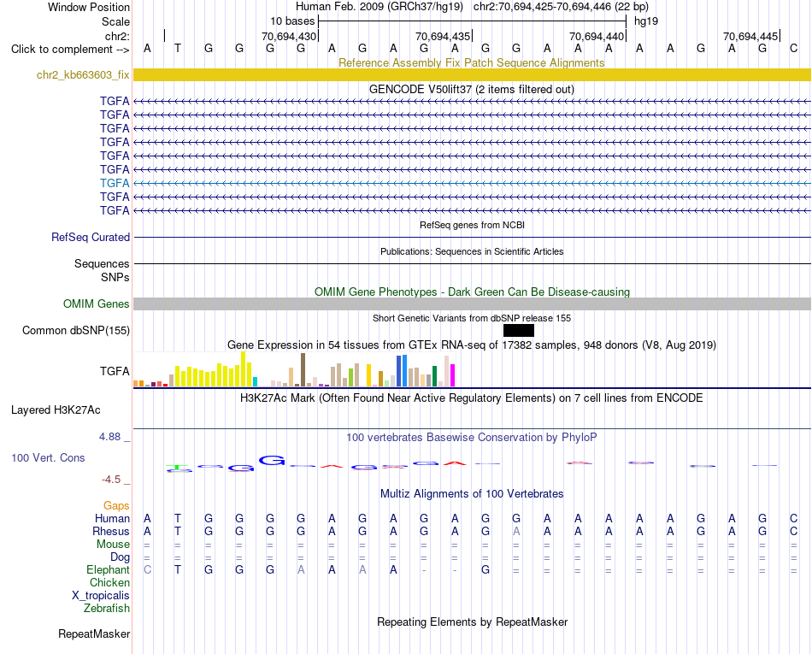Click the Chicken species row label
The image size is (812, 654).
click(x=109, y=582)
